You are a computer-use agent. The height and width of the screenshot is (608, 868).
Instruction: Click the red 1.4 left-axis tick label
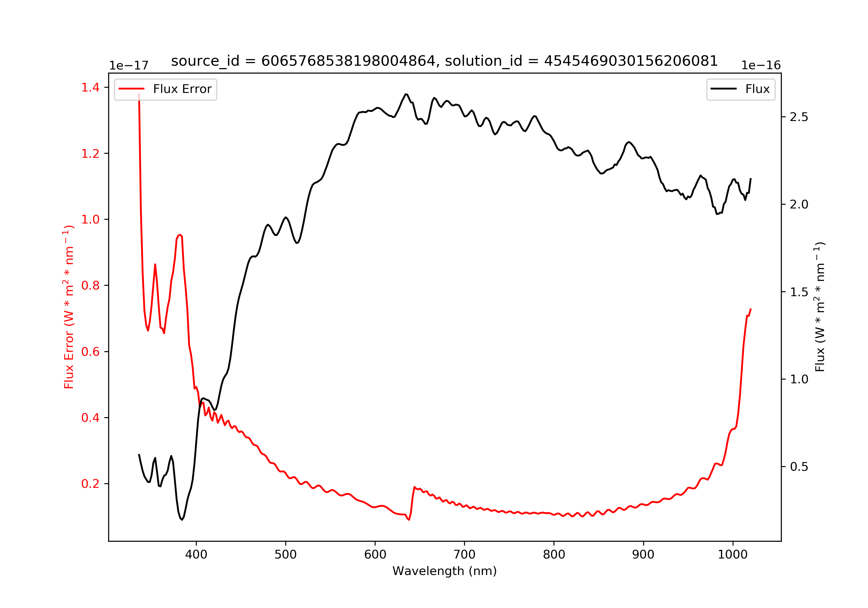[x=90, y=87]
